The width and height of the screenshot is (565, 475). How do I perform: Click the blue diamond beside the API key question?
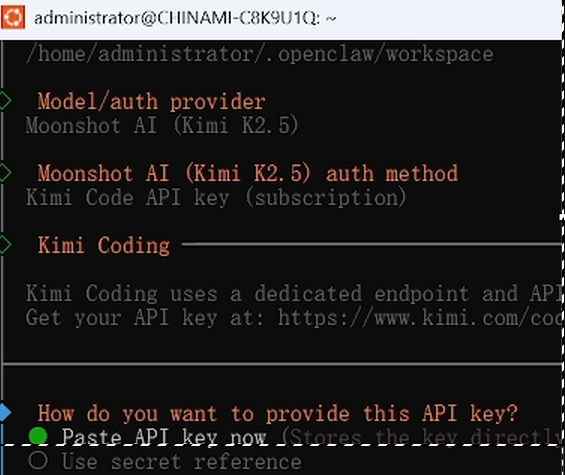[5, 413]
